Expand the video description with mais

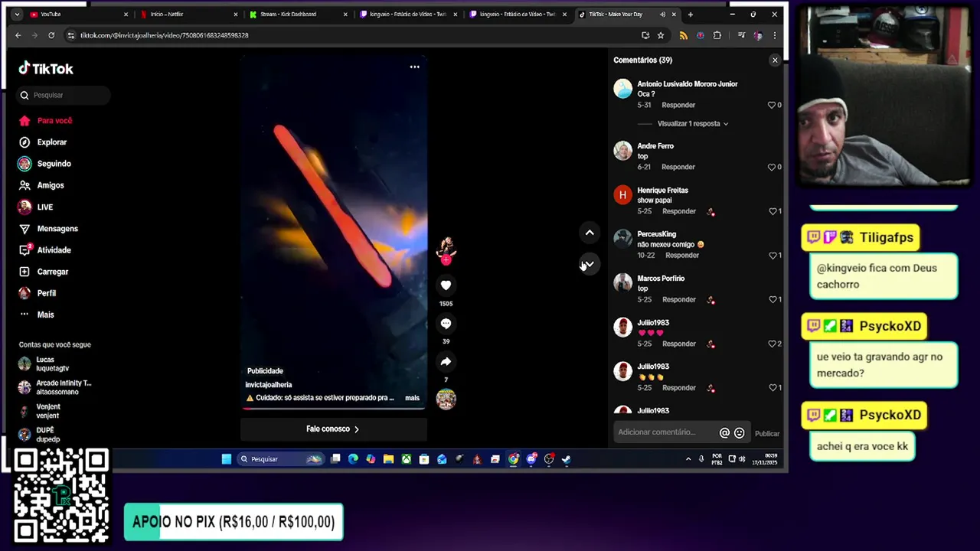[412, 398]
